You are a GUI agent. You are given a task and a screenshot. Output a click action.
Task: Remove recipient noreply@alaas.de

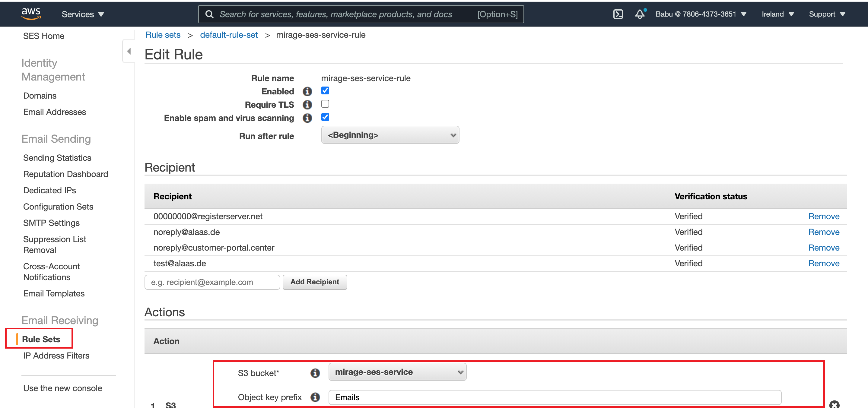pyautogui.click(x=824, y=232)
